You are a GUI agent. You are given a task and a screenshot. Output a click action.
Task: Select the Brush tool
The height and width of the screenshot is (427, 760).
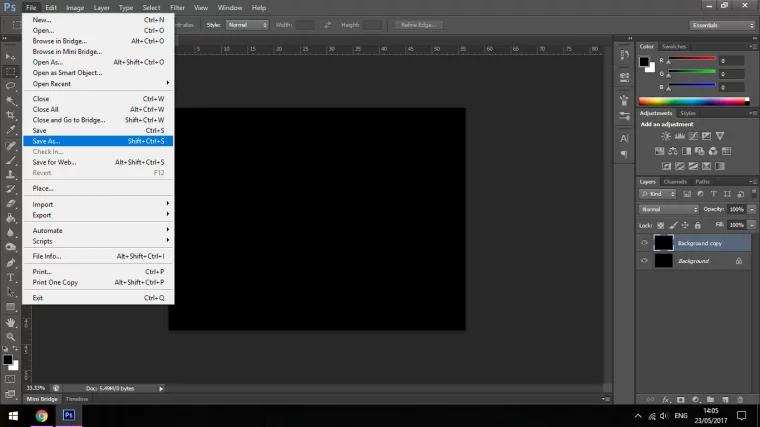tap(11, 160)
